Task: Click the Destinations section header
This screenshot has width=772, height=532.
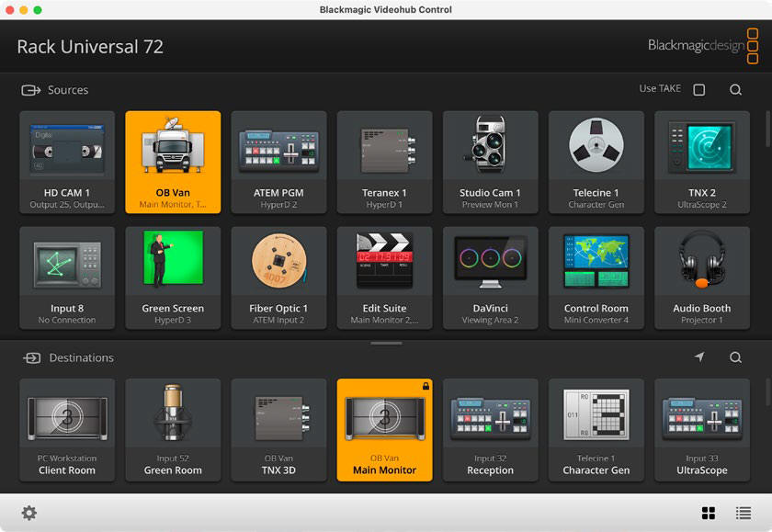Action: [x=68, y=357]
